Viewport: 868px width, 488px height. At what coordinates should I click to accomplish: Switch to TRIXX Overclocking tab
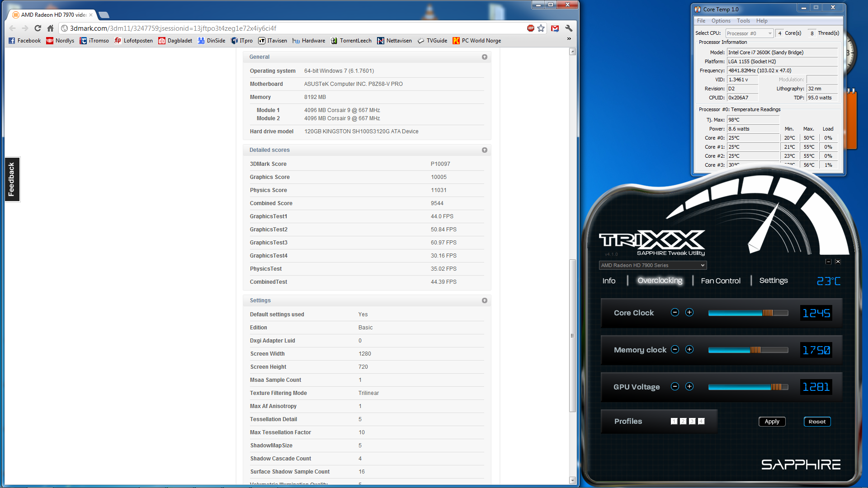(660, 281)
